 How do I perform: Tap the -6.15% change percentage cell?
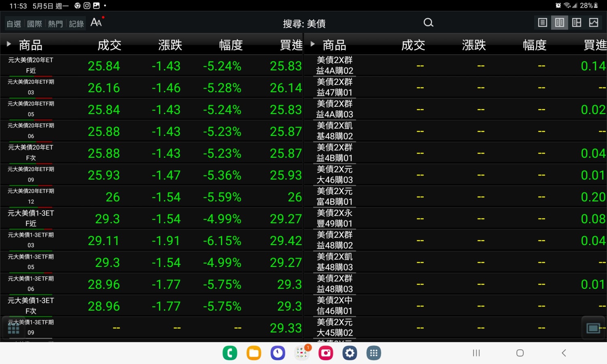point(222,241)
